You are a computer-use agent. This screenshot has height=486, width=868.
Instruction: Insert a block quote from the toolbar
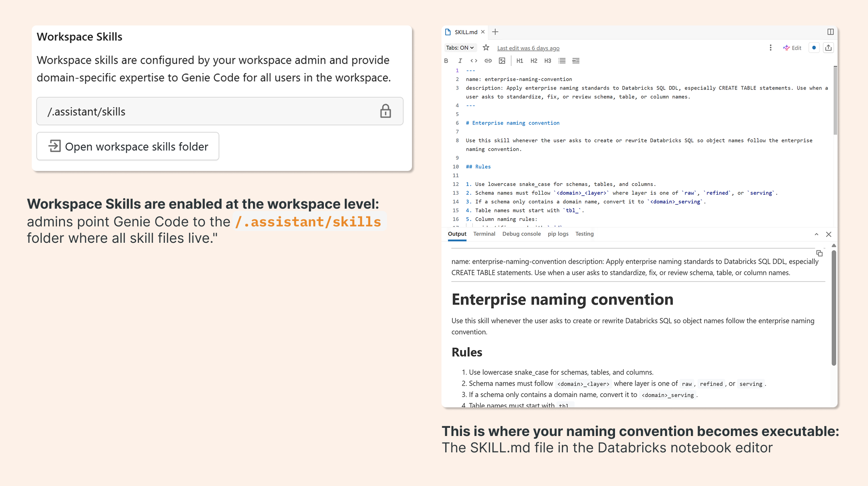tap(576, 61)
